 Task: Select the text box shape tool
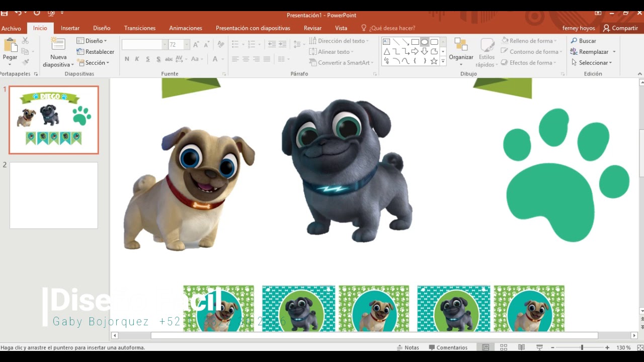386,42
